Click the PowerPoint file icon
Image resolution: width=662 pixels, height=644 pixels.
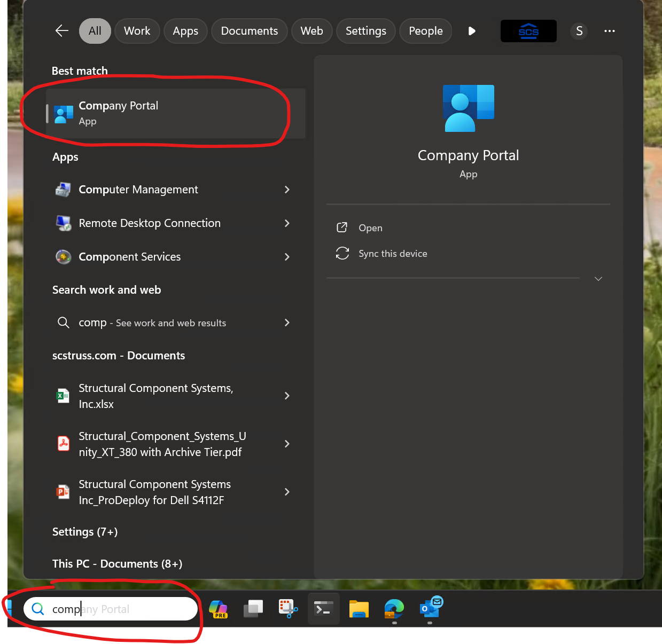click(x=63, y=491)
